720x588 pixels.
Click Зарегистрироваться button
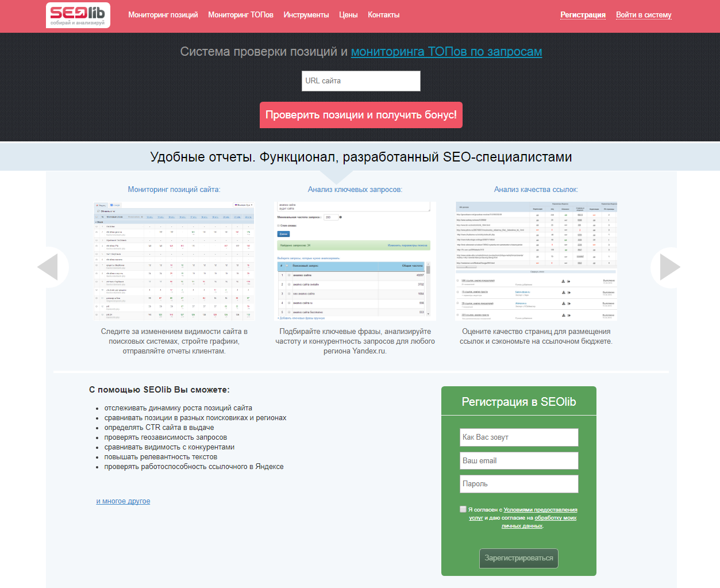(519, 558)
